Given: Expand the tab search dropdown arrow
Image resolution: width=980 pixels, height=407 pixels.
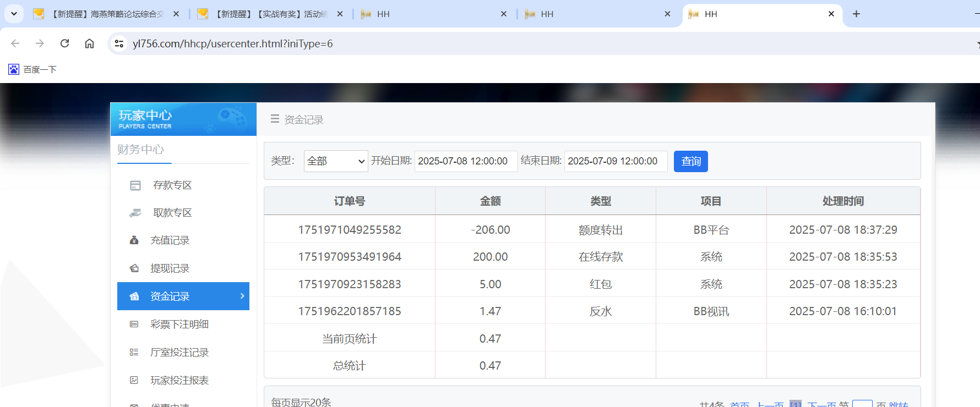Looking at the screenshot, I should click(14, 14).
